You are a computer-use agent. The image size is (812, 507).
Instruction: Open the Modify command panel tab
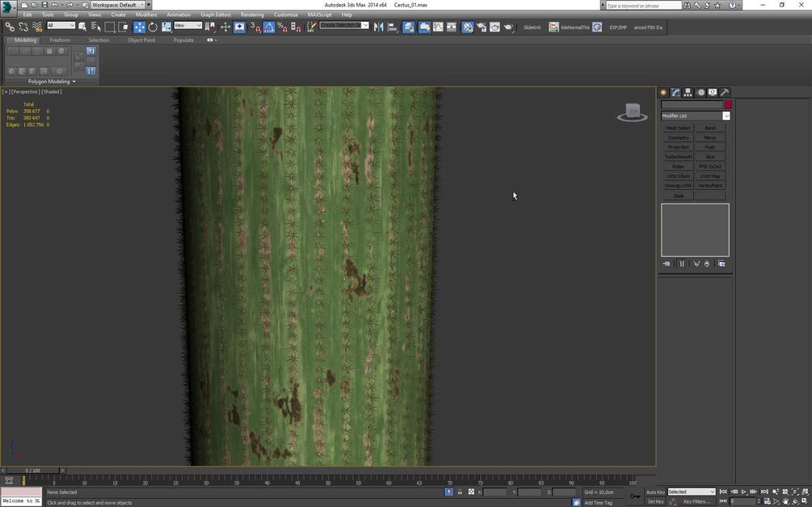675,92
